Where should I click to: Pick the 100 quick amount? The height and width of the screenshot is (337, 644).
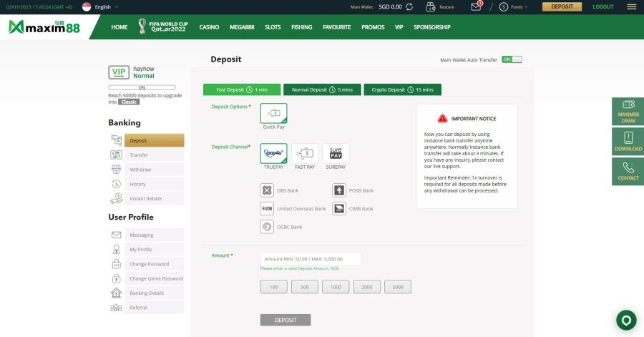pos(273,287)
